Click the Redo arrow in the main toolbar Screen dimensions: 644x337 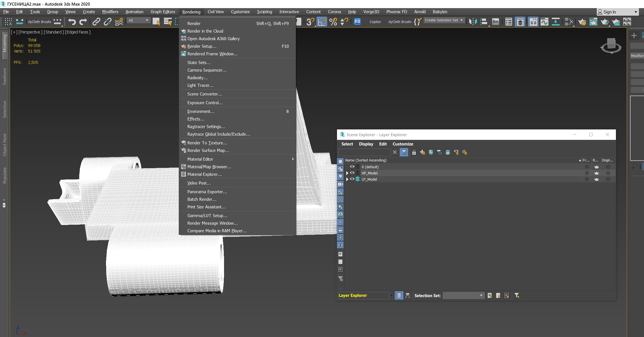pyautogui.click(x=83, y=22)
